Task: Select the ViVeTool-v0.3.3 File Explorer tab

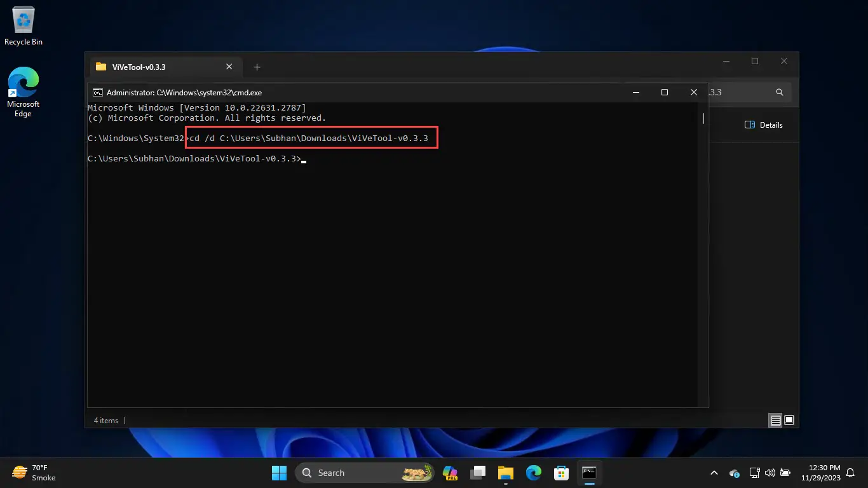Action: click(165, 67)
